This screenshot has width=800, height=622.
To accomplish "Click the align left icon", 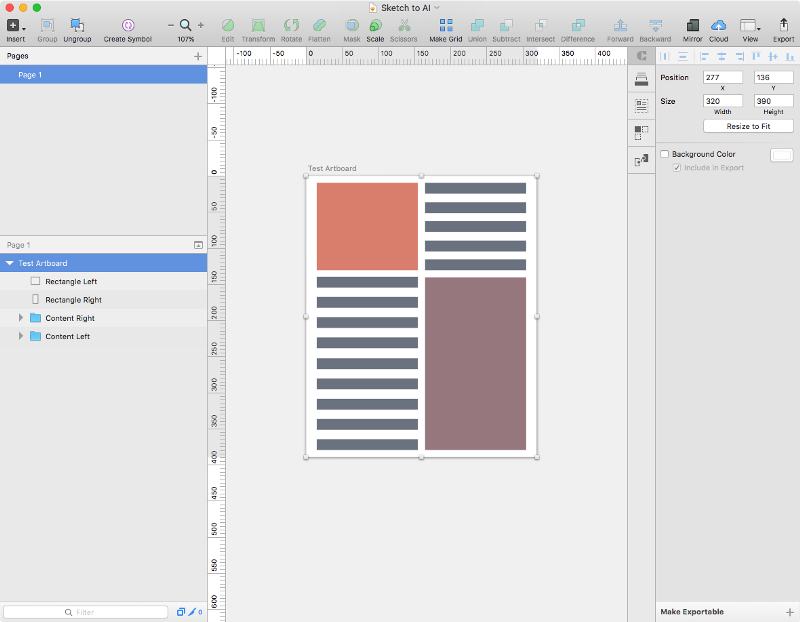I will (705, 56).
